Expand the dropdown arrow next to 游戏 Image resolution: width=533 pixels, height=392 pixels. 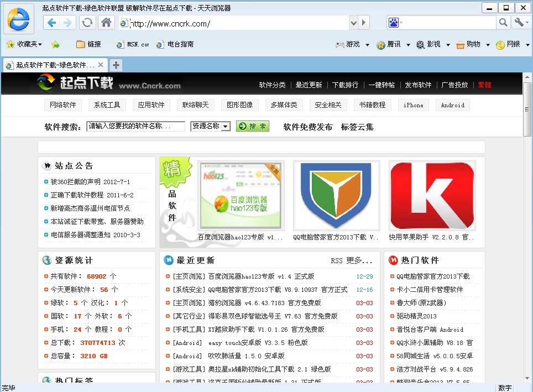[x=368, y=45]
